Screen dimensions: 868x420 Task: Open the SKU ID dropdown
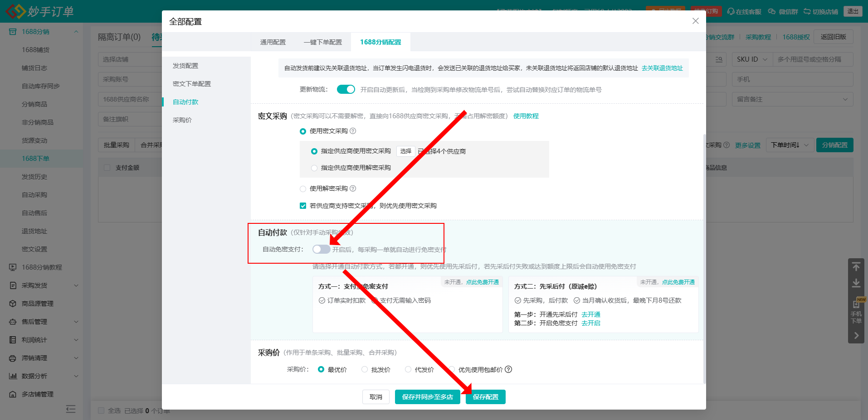[x=752, y=59]
